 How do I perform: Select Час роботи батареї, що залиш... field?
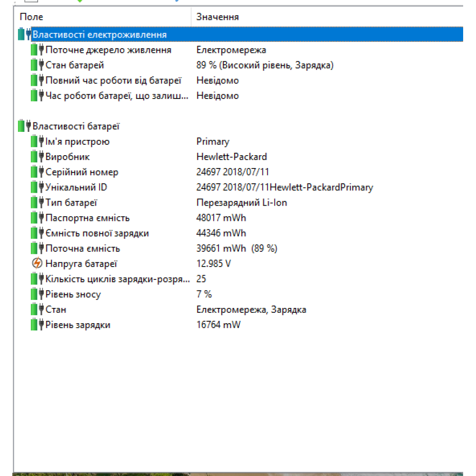(117, 96)
